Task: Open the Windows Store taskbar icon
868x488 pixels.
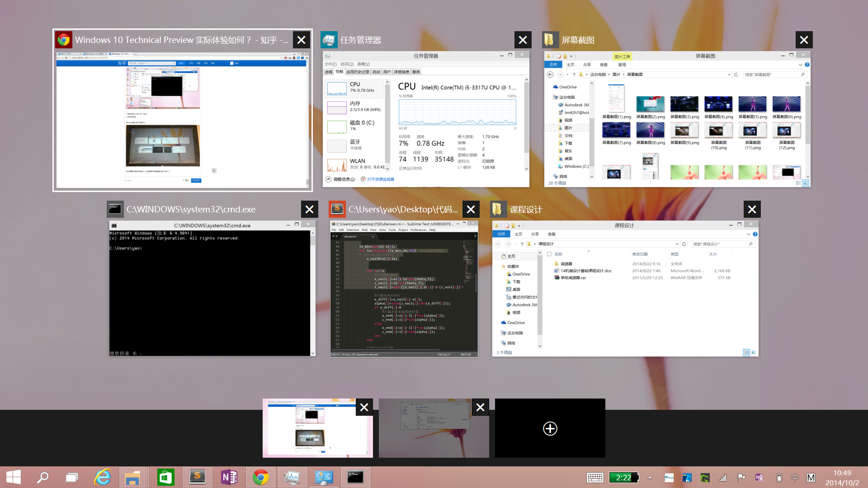Action: (165, 477)
